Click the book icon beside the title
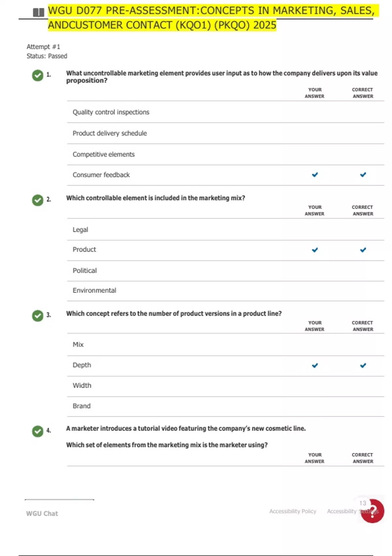This screenshot has width=392, height=556. click(x=39, y=13)
